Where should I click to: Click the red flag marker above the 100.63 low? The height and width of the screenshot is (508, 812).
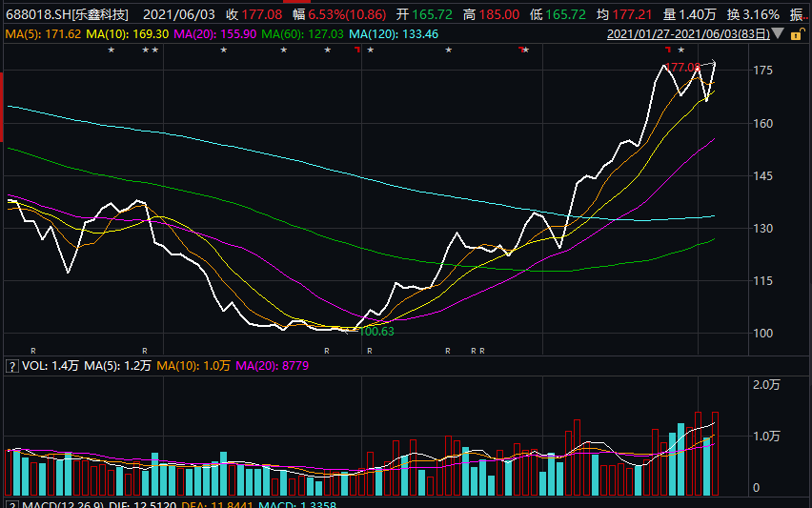click(x=357, y=50)
